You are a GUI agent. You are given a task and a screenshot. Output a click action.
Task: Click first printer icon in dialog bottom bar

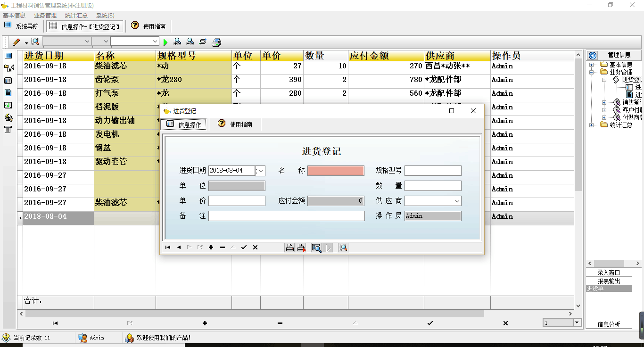click(x=290, y=248)
